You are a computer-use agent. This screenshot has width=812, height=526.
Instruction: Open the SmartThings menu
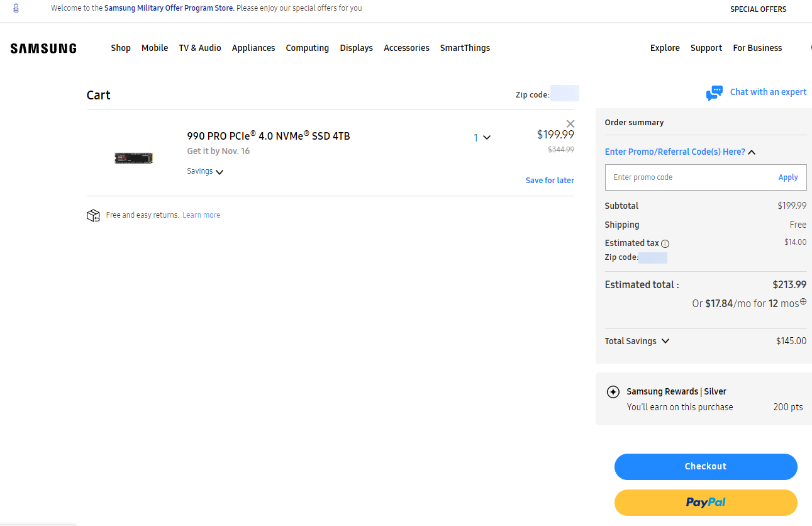pyautogui.click(x=465, y=48)
